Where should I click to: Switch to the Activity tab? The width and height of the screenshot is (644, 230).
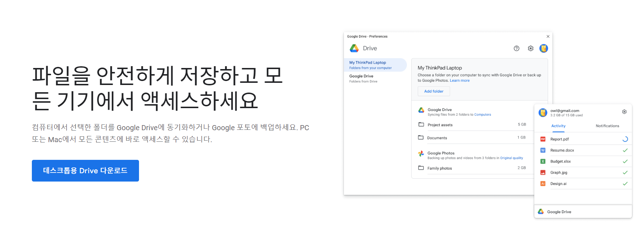click(x=558, y=126)
